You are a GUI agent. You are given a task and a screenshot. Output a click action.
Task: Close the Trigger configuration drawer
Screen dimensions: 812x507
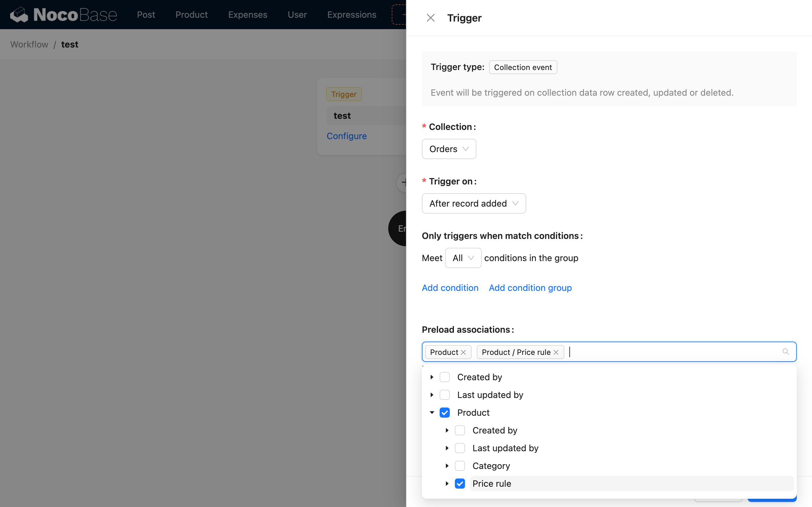[430, 17]
